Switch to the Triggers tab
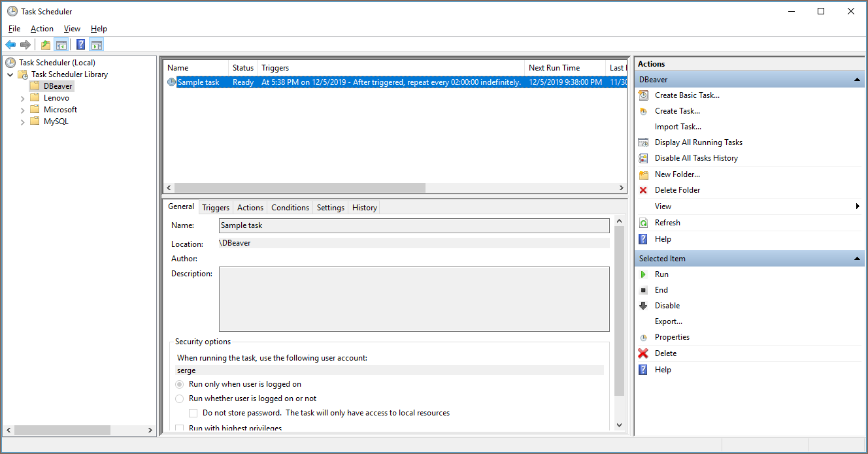Viewport: 868px width, 454px height. [x=216, y=208]
